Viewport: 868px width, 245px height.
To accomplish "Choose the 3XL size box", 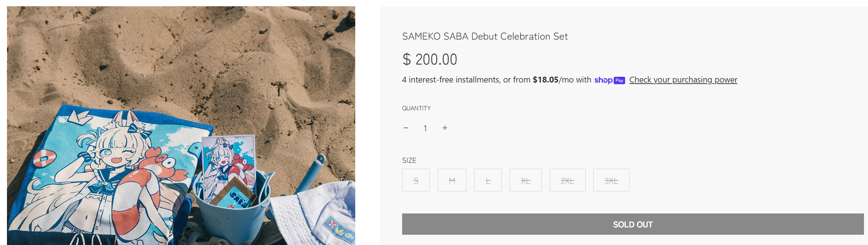I will pos(611,180).
